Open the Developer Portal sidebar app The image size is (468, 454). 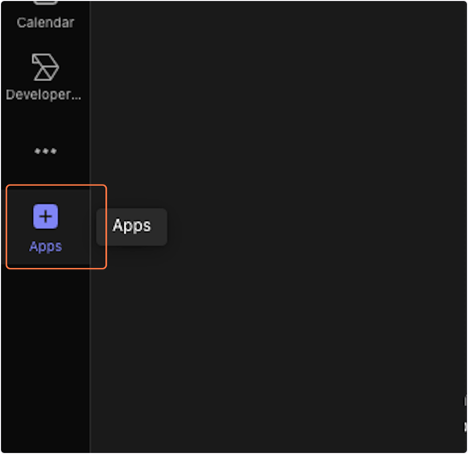(x=44, y=77)
